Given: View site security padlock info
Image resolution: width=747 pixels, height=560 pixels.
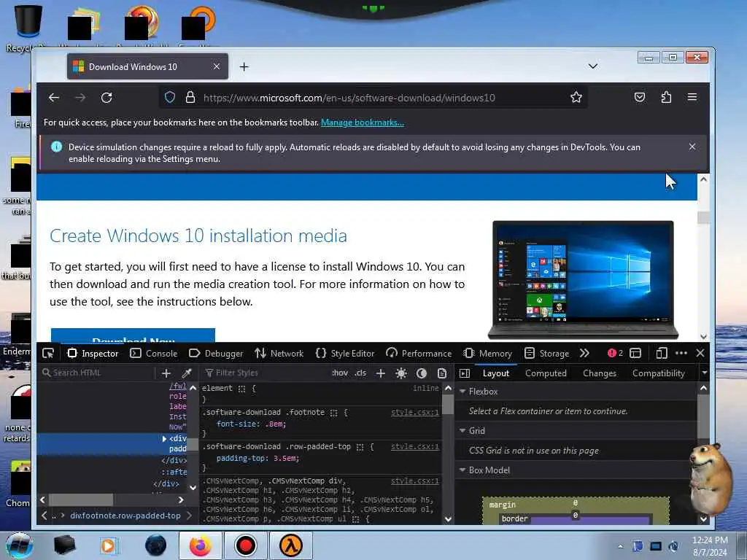Looking at the screenshot, I should [190, 98].
